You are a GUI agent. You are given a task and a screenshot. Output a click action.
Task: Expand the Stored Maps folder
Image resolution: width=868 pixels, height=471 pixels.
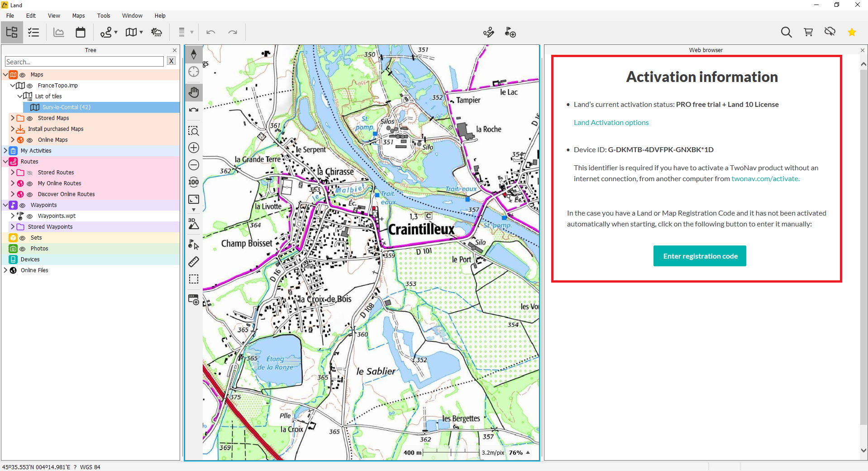(13, 118)
